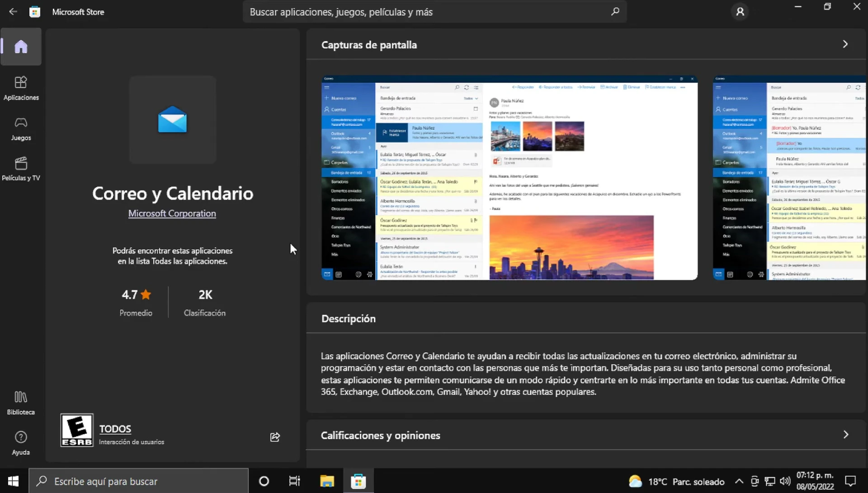868x493 pixels.
Task: Open the first mail app screenshot
Action: click(x=509, y=178)
